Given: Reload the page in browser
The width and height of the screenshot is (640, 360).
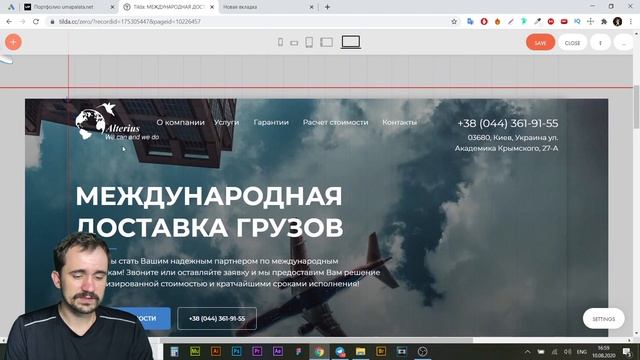Looking at the screenshot, I should (36, 22).
